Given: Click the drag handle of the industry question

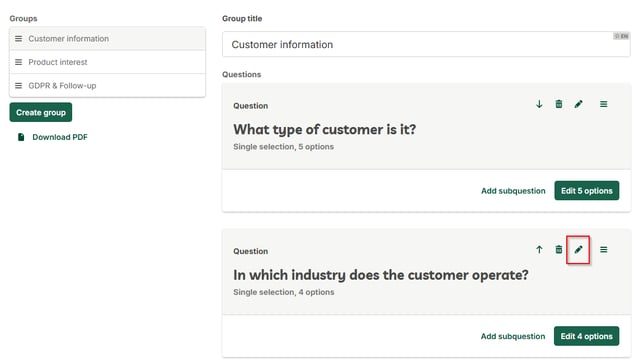Looking at the screenshot, I should point(603,249).
